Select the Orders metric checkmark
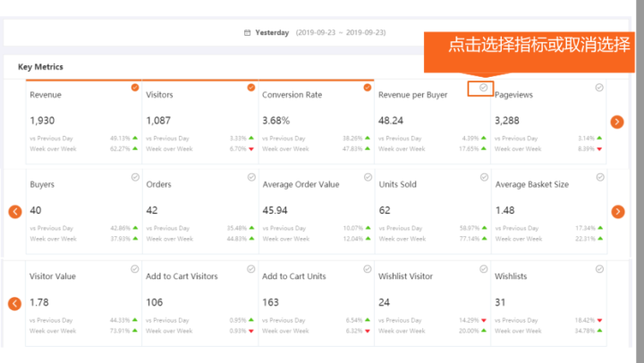 [251, 178]
